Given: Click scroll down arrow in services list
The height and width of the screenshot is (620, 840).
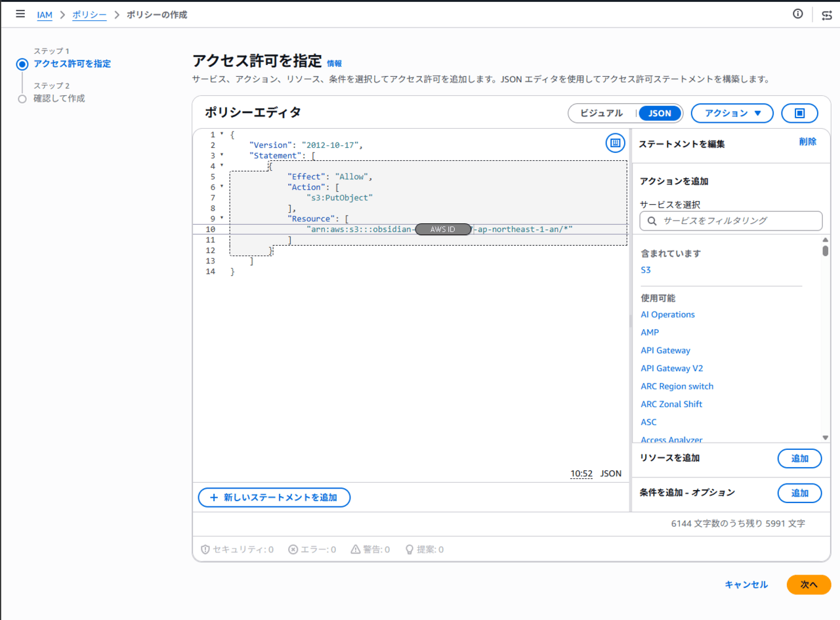Looking at the screenshot, I should pos(826,437).
